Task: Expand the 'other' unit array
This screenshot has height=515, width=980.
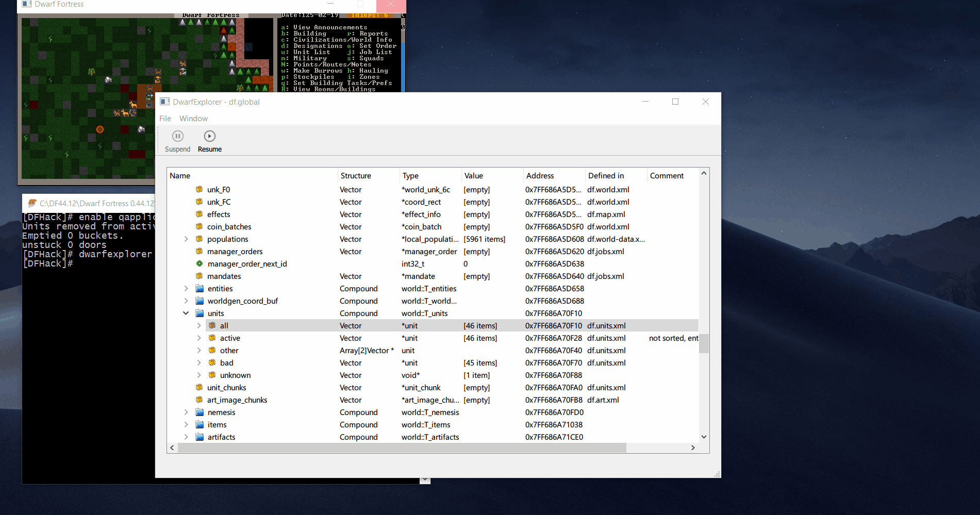Action: pyautogui.click(x=199, y=351)
